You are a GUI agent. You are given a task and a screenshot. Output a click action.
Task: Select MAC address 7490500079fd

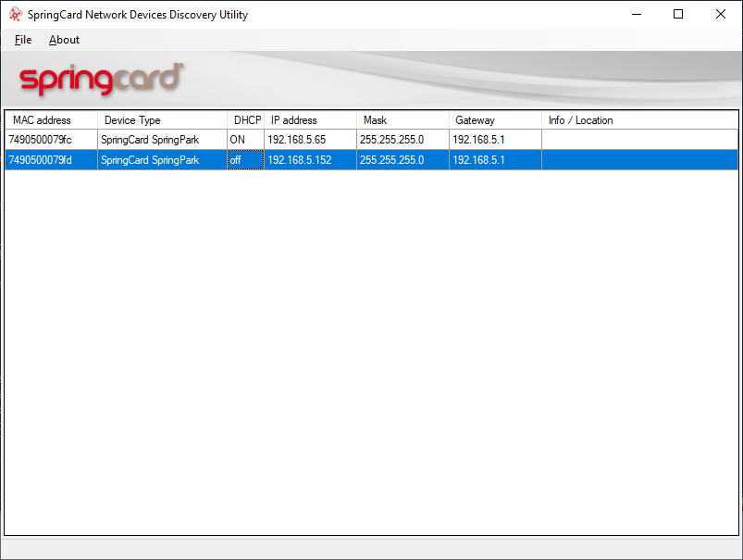[51, 160]
